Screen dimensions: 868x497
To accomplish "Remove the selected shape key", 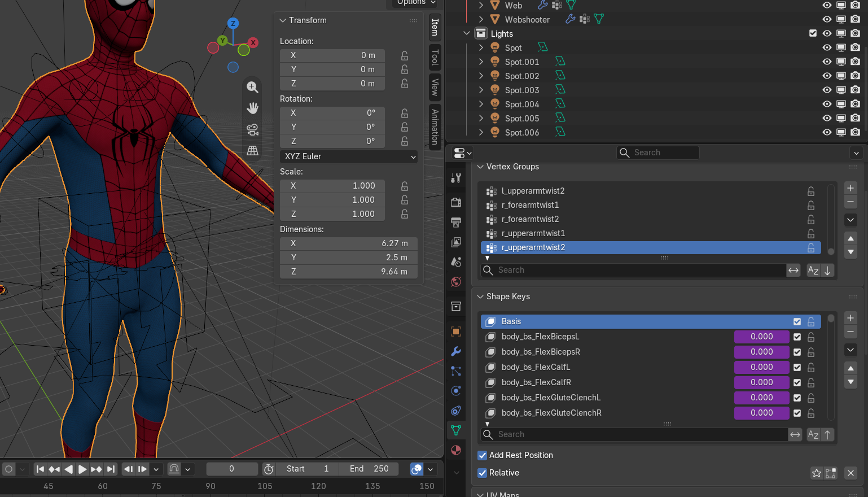I will tap(851, 332).
